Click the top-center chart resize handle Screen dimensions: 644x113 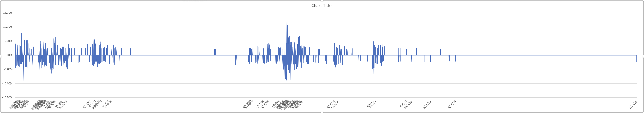[x=322, y=1]
